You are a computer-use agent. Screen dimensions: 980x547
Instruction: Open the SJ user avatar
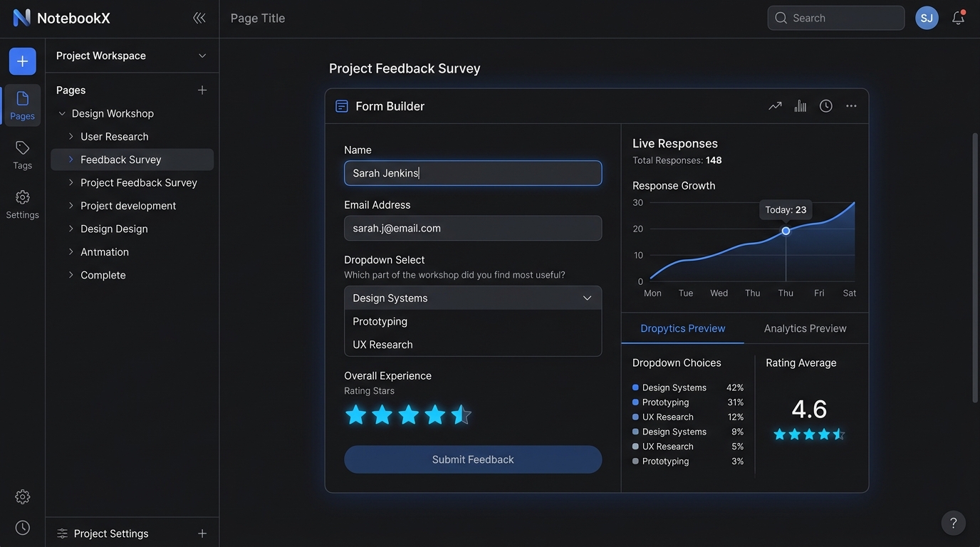point(927,18)
